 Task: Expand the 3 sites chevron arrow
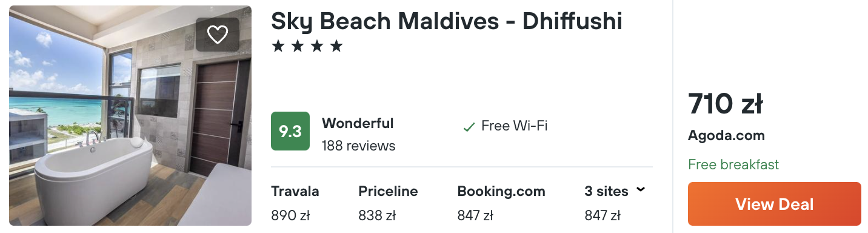[x=641, y=191]
